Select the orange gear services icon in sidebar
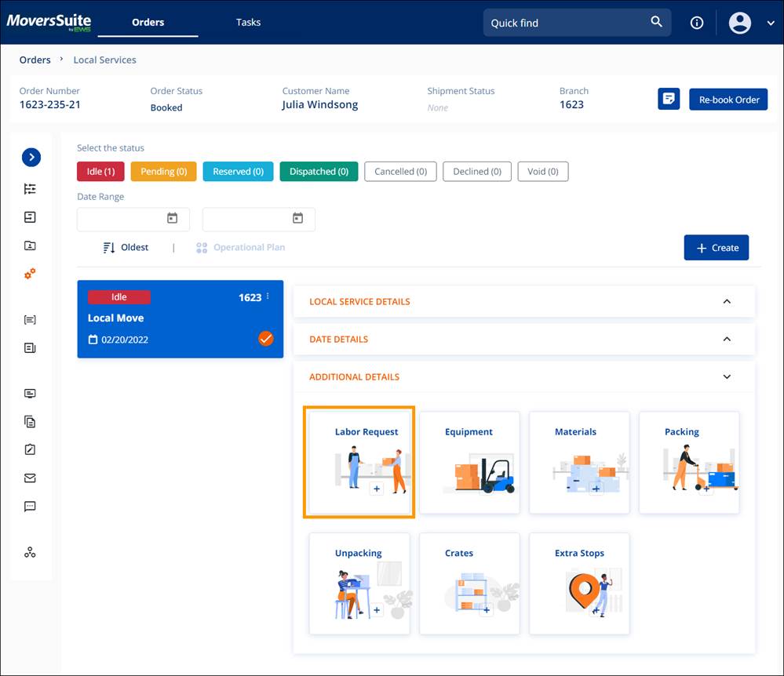Screen dimensions: 784x676 tap(30, 274)
